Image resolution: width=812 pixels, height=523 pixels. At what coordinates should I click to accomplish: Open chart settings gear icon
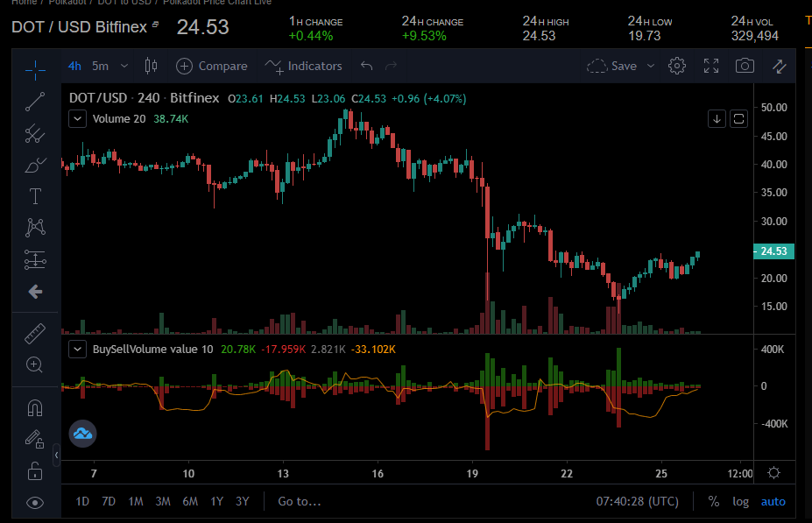click(677, 66)
